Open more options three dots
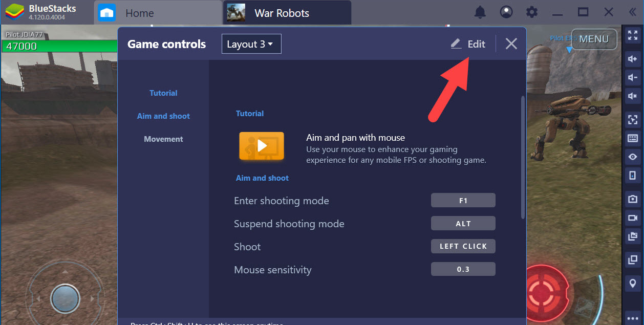The image size is (644, 325). click(x=633, y=318)
